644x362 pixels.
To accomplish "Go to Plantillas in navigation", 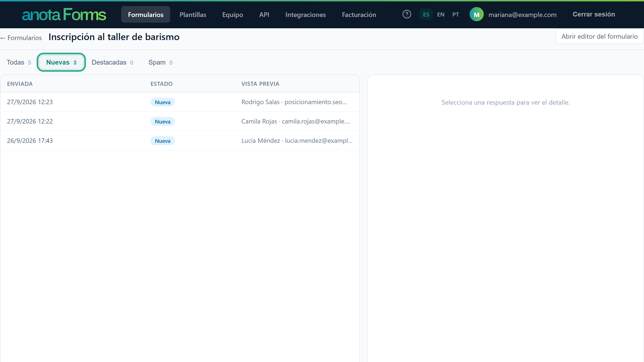I will [x=193, y=15].
